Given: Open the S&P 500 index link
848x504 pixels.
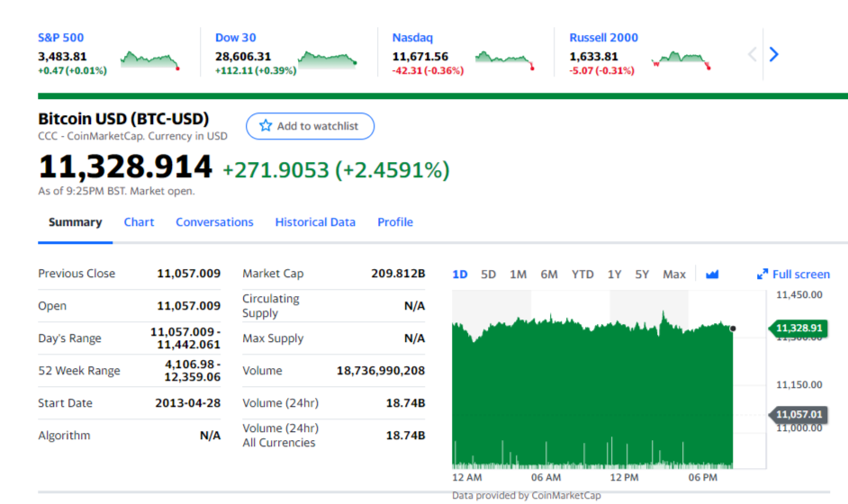Looking at the screenshot, I should click(60, 38).
